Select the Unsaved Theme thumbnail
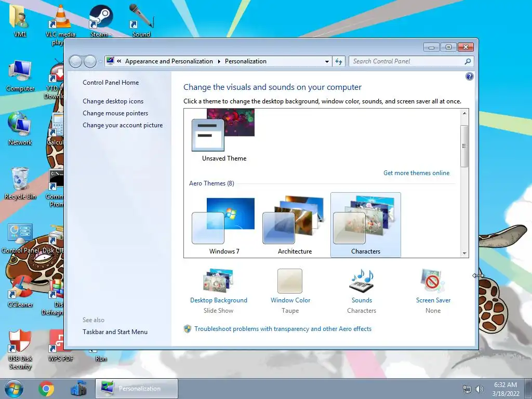The height and width of the screenshot is (399, 532). pyautogui.click(x=224, y=136)
